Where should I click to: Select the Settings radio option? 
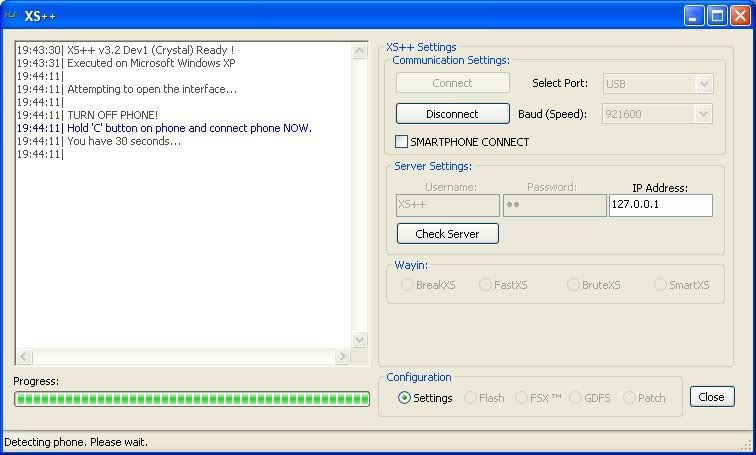click(405, 398)
